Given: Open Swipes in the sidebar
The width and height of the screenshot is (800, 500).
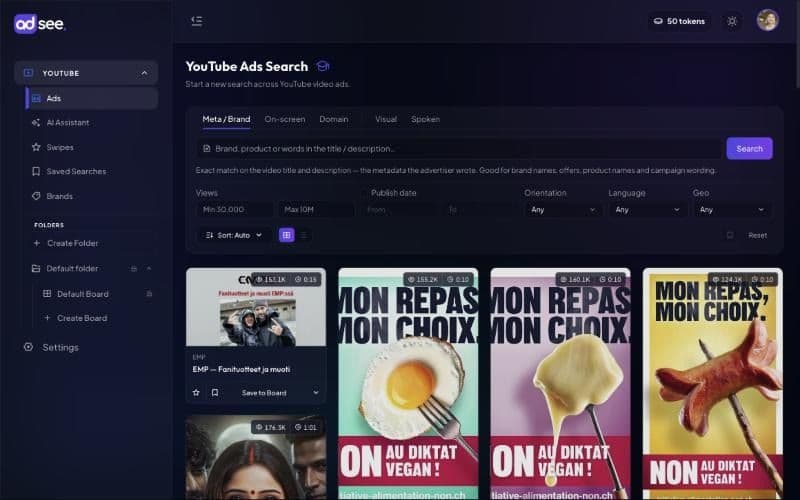Looking at the screenshot, I should [x=60, y=147].
